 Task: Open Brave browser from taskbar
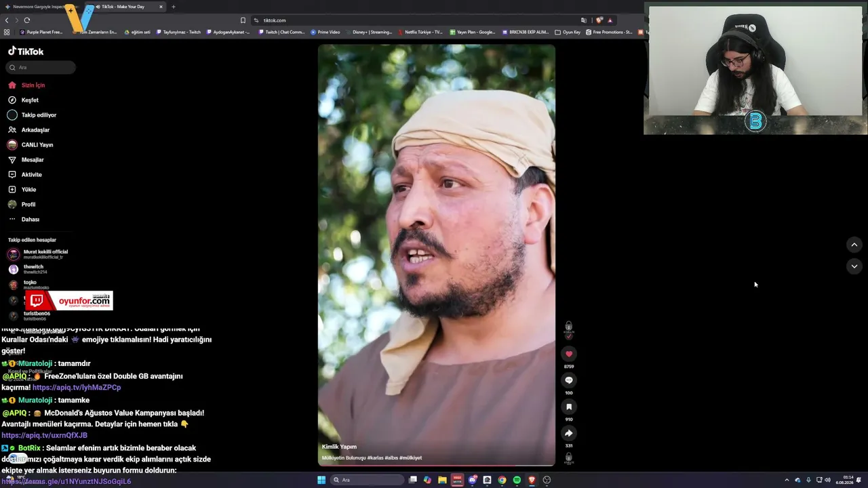point(532,480)
